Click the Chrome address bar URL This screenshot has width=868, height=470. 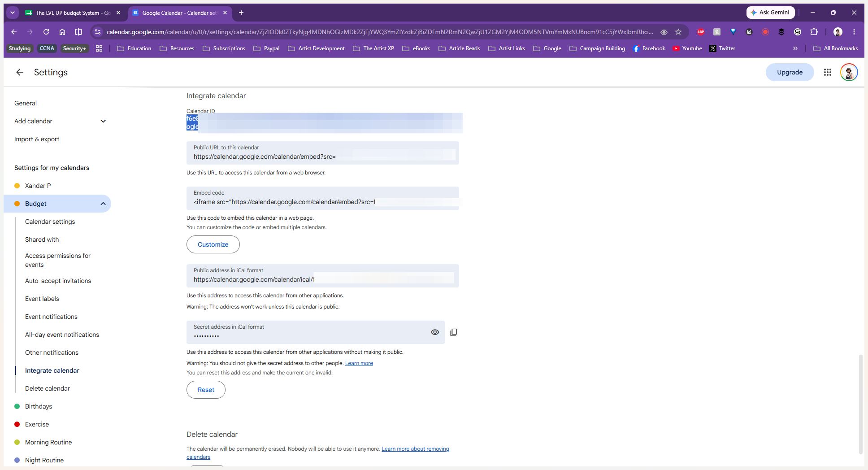pyautogui.click(x=380, y=32)
